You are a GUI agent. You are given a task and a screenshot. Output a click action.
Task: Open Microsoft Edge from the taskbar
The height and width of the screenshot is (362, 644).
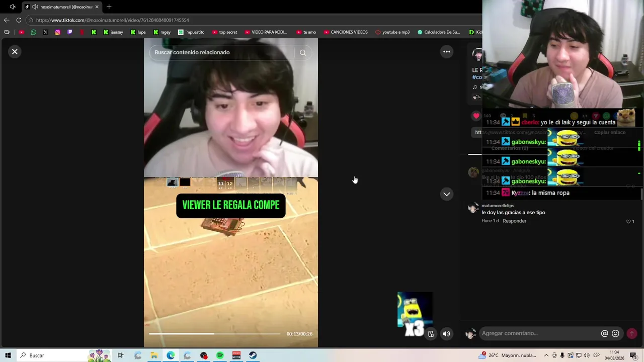(x=171, y=355)
